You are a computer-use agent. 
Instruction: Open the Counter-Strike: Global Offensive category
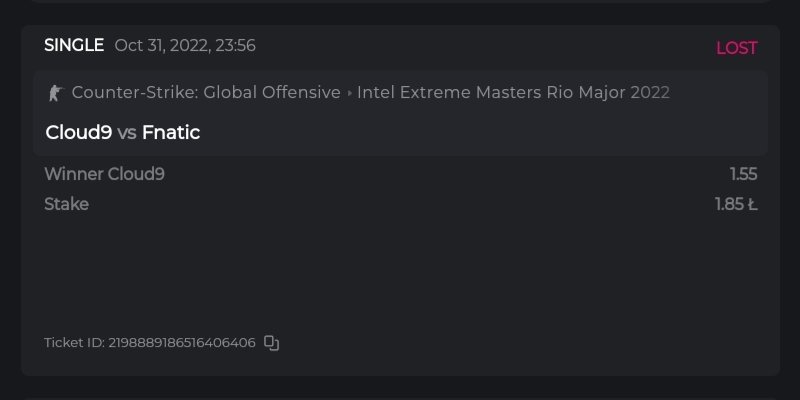206,93
